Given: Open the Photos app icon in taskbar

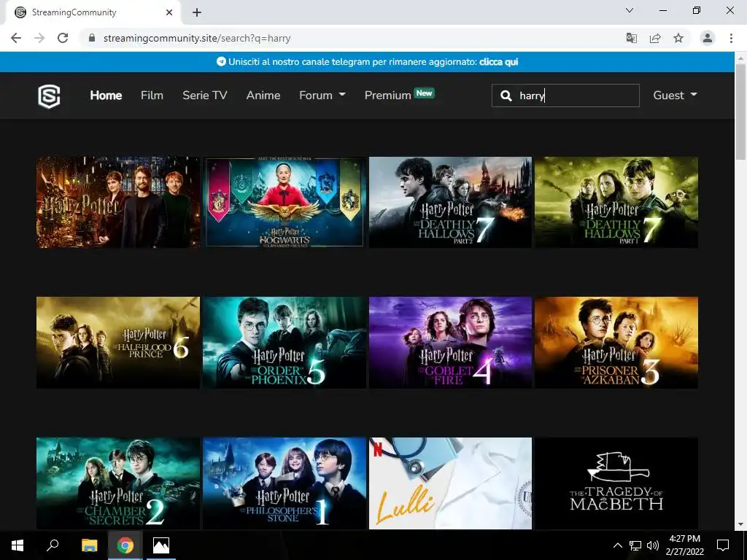Looking at the screenshot, I should pyautogui.click(x=161, y=545).
